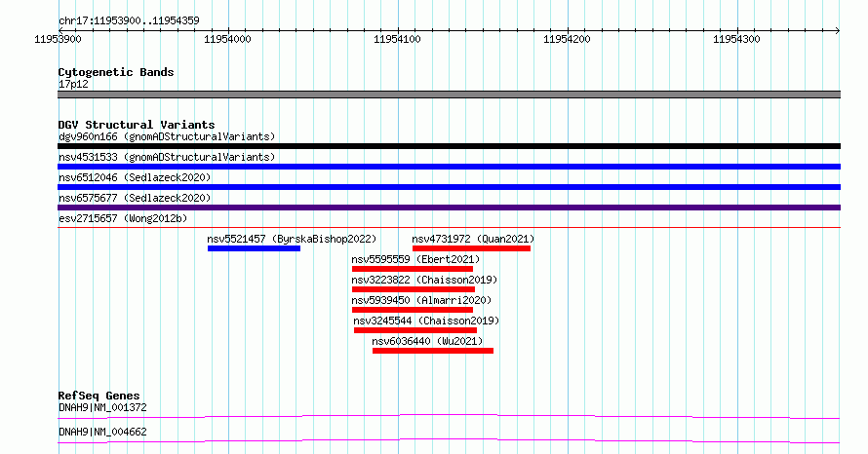Click the magenta DNAH9|NM_004662 transcript line
The image size is (868, 454).
(x=449, y=440)
